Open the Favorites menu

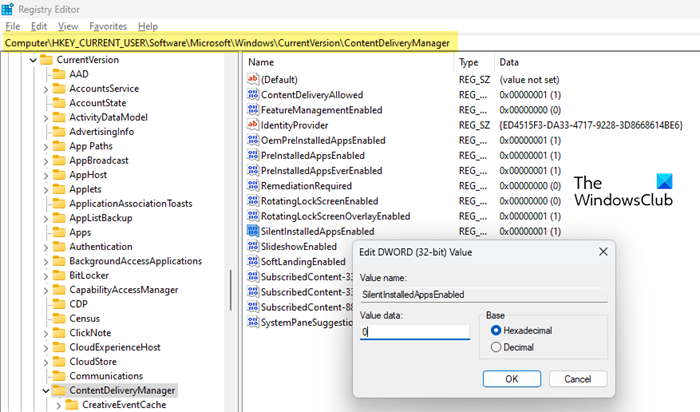pyautogui.click(x=108, y=26)
